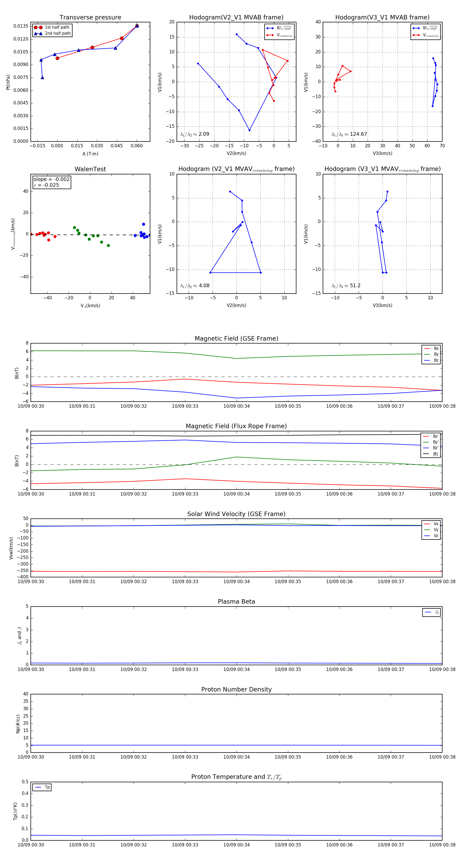
Task: Select the 'Vz' legend entry
Action: [431, 536]
